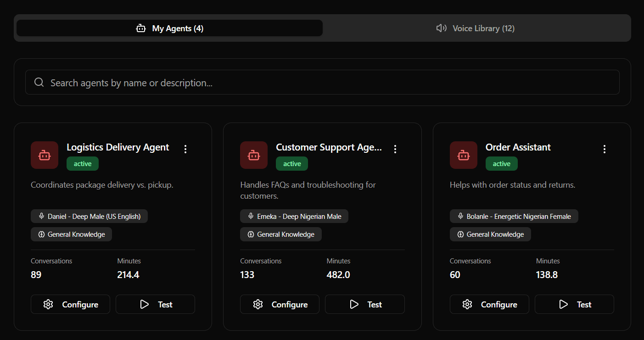Open Logistics Delivery Agent three-dot menu
644x340 pixels.
[185, 149]
